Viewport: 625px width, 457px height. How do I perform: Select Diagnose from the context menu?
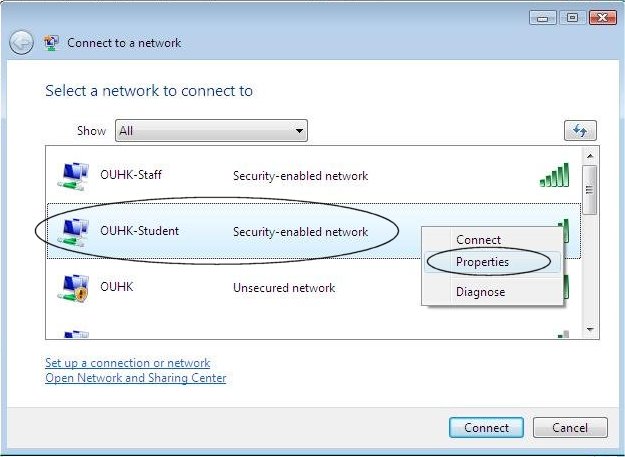pos(480,292)
